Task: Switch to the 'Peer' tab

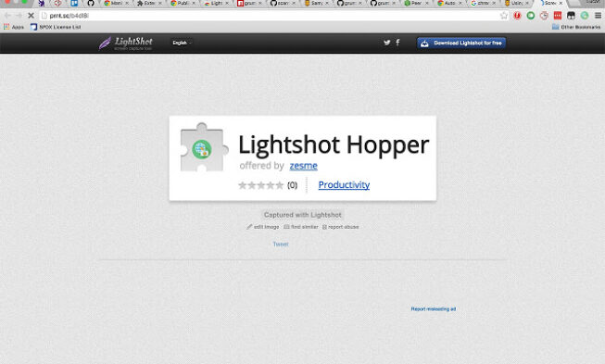Action: (x=416, y=3)
